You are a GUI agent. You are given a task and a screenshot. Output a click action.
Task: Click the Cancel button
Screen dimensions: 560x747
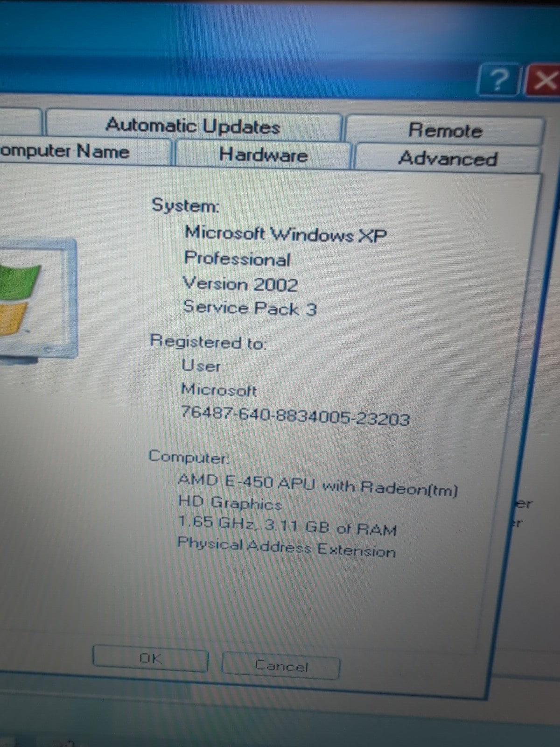pyautogui.click(x=281, y=665)
